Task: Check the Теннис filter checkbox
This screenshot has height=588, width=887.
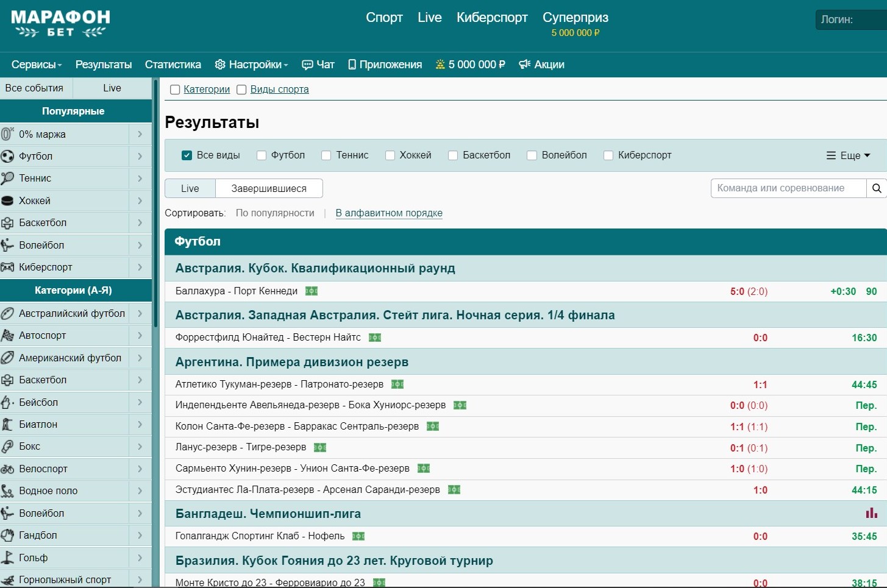Action: point(326,155)
